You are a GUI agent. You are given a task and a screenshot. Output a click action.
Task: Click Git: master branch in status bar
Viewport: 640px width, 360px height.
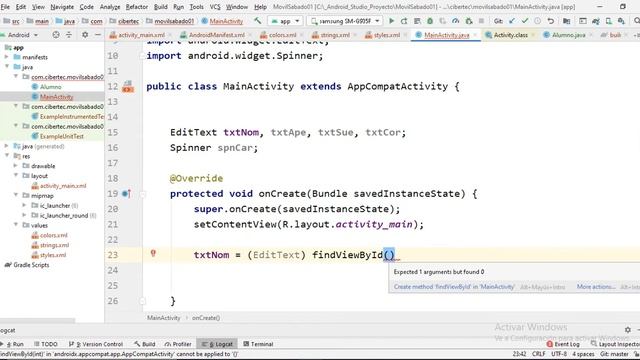pyautogui.click(x=614, y=354)
